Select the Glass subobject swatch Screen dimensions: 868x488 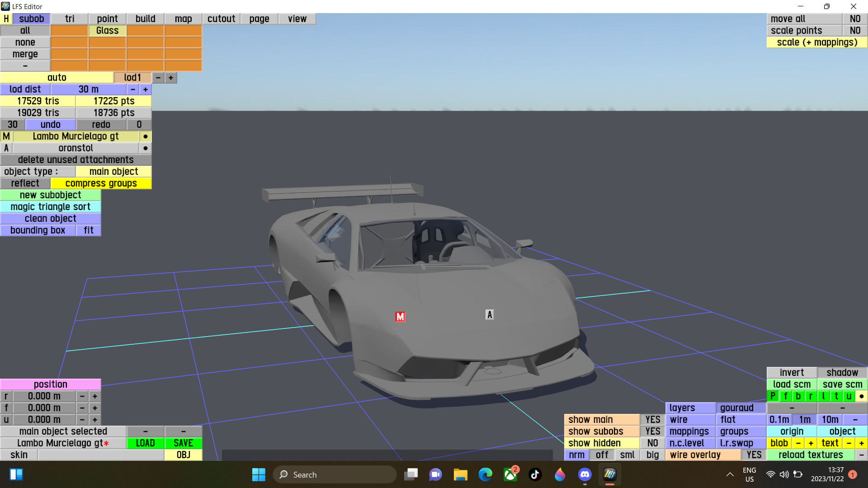pyautogui.click(x=107, y=31)
